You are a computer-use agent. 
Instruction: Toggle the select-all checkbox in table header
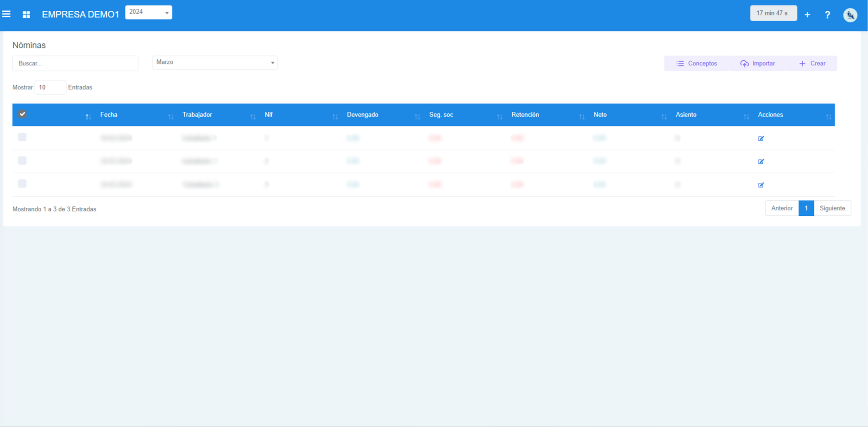[22, 114]
